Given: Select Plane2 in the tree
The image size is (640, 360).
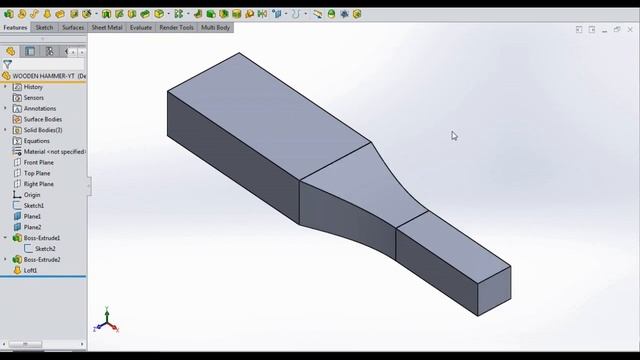Looking at the screenshot, I should coord(27,227).
